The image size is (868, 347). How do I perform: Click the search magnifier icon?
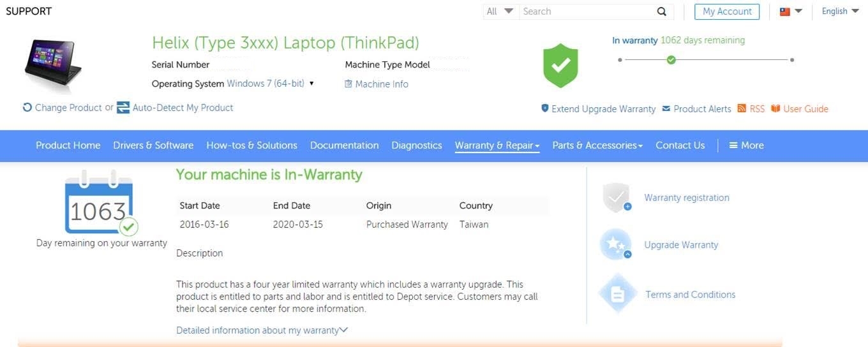click(x=662, y=11)
